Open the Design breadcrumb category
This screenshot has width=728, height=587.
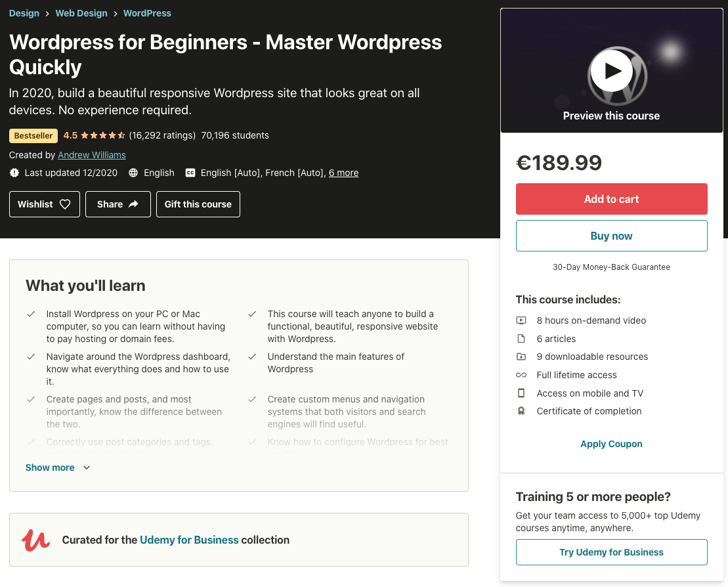point(24,13)
